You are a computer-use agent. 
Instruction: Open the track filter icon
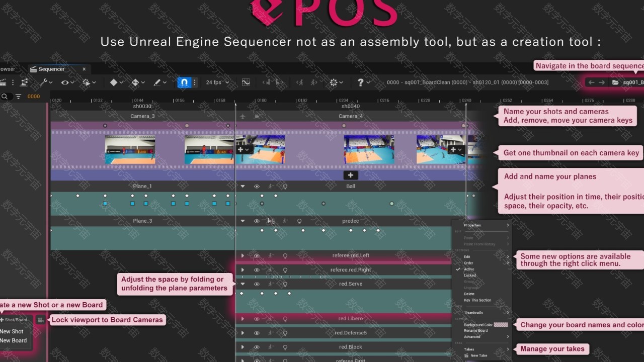tap(18, 97)
